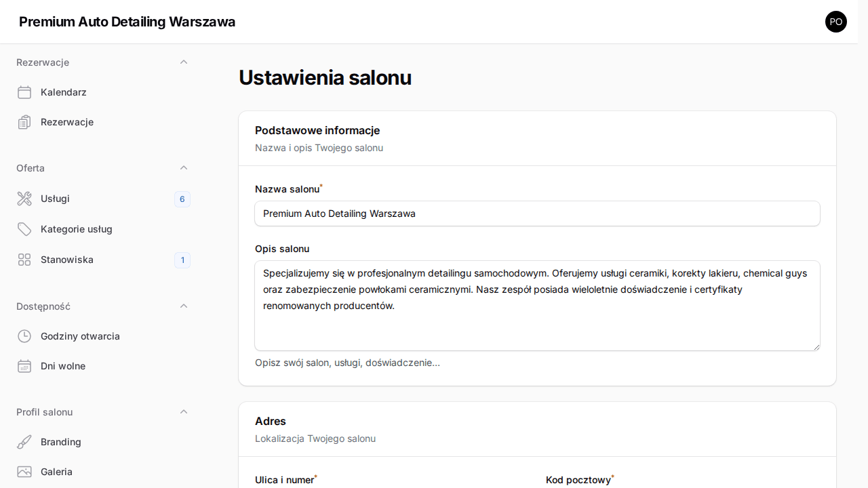This screenshot has height=488, width=868.
Task: Collapse the Oferta section chevron
Action: point(184,167)
